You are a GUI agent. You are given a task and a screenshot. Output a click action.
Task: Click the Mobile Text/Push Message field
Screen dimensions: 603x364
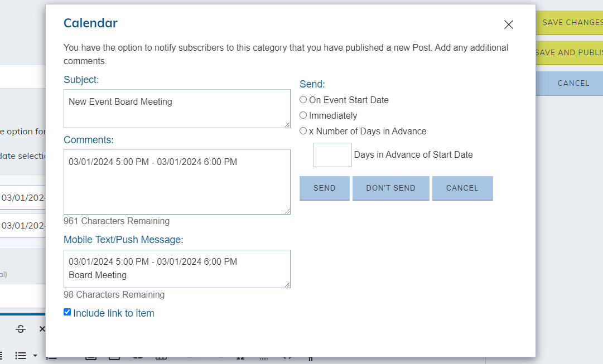point(177,269)
